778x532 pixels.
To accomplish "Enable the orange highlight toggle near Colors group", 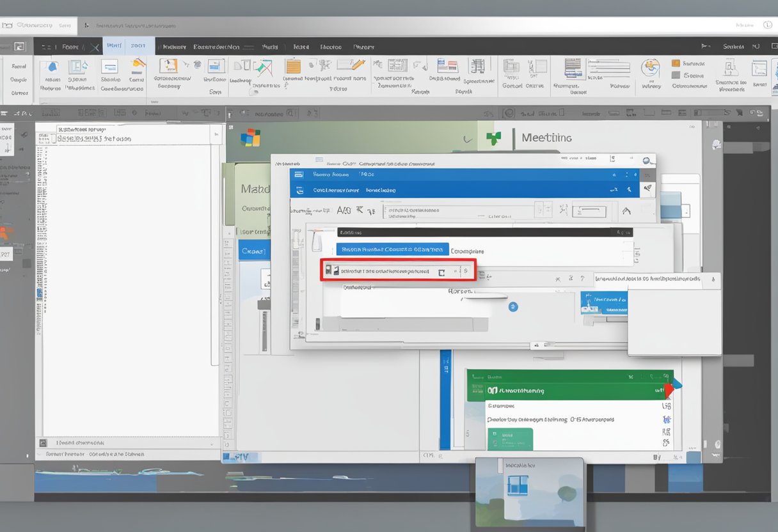I will click(x=674, y=63).
